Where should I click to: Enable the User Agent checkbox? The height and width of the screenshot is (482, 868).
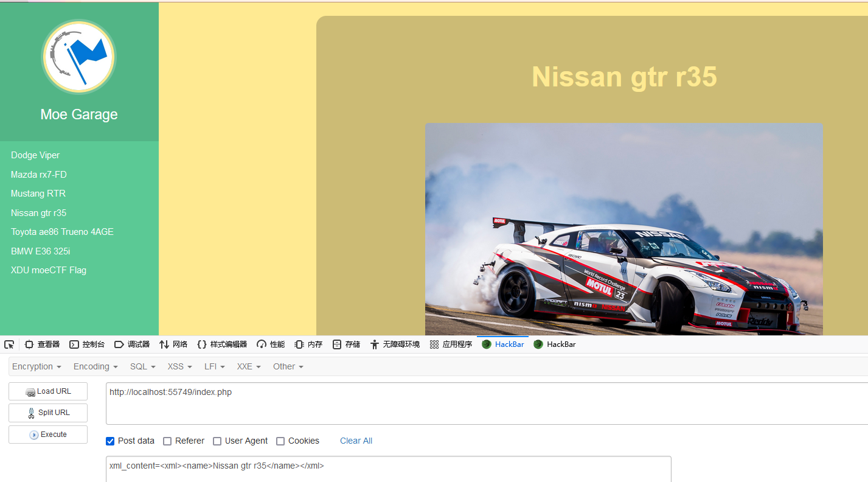click(x=217, y=441)
